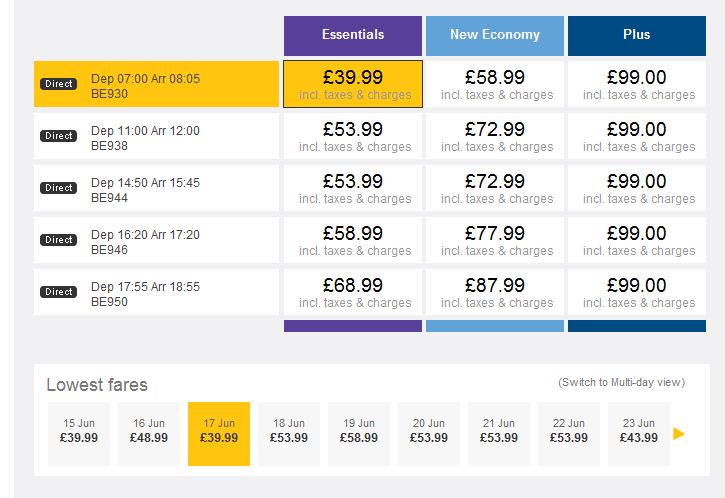
Task: Select the Essentials fare column header
Action: 353,36
